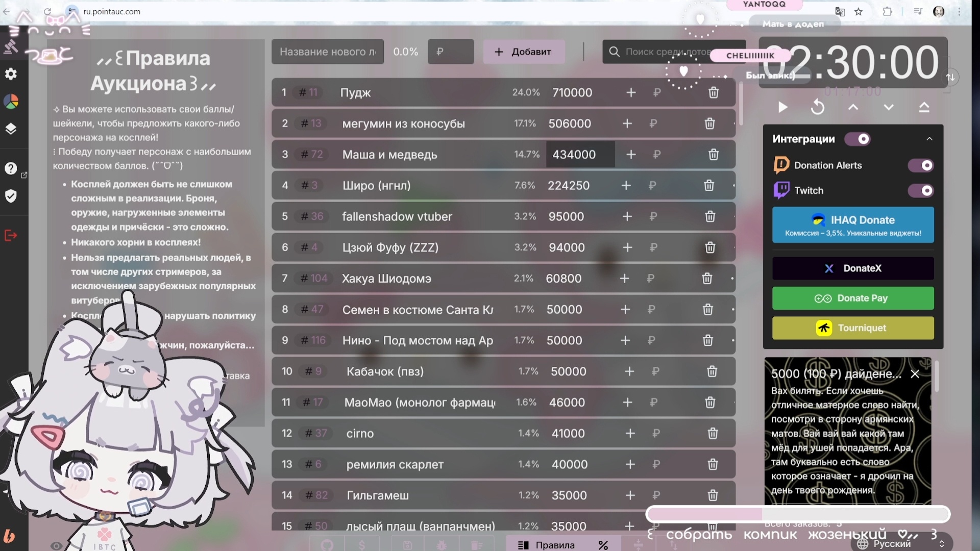The image size is (980, 551).
Task: Click the percent tab in bottom bar
Action: click(x=603, y=545)
